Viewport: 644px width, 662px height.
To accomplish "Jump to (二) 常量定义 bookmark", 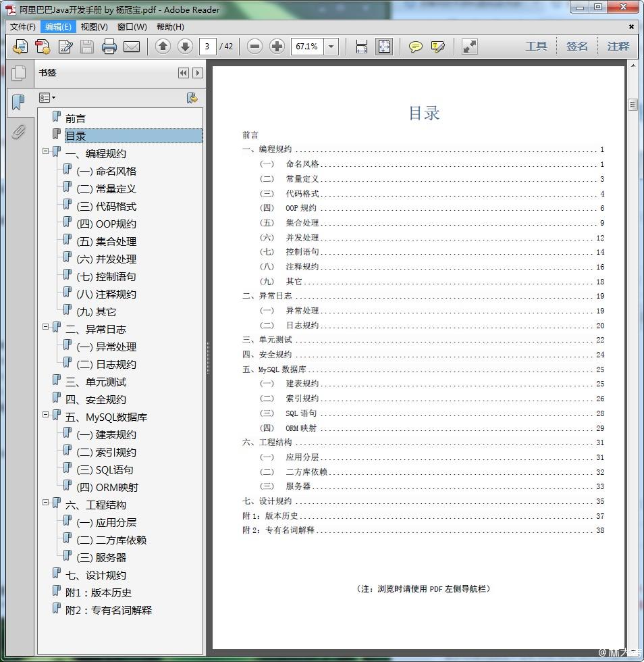I will [107, 188].
